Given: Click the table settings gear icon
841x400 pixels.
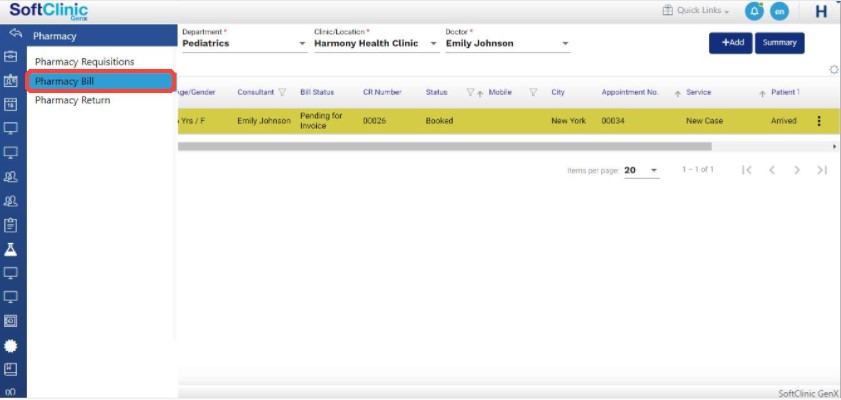Looking at the screenshot, I should point(834,69).
